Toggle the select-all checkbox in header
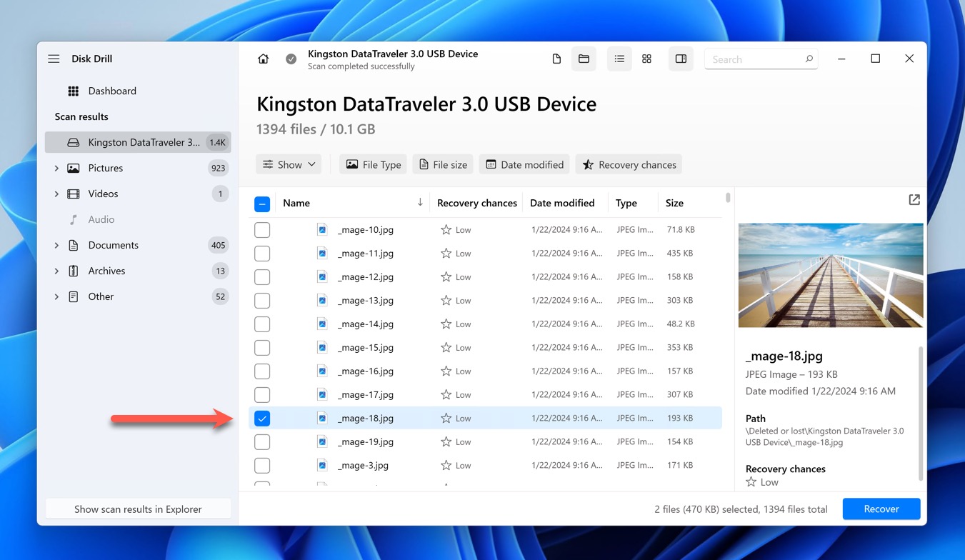 tap(262, 204)
